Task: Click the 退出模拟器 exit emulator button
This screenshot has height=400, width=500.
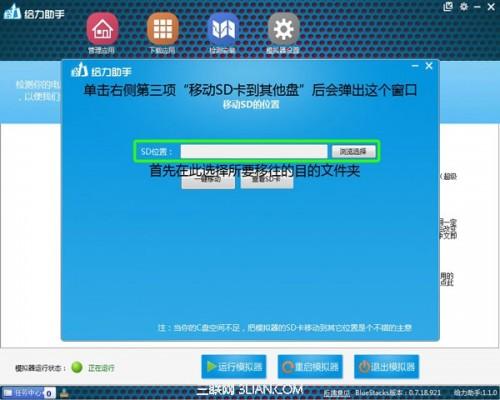Action: [x=386, y=367]
